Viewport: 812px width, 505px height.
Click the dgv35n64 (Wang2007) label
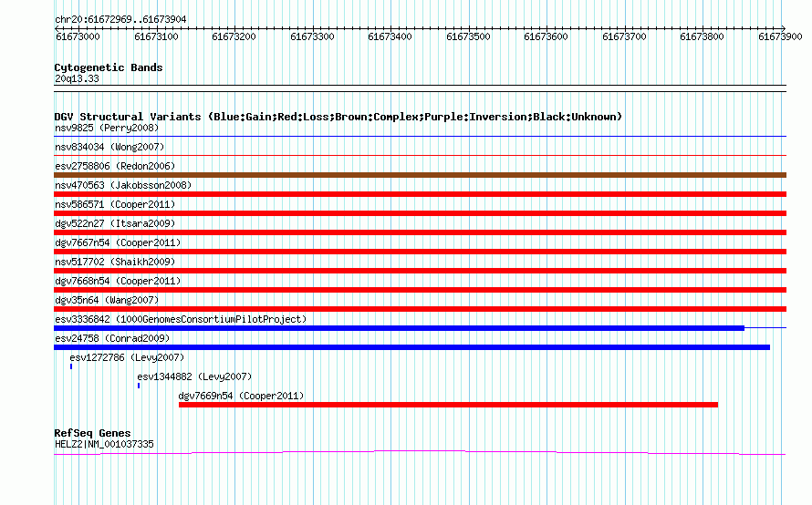coord(107,300)
